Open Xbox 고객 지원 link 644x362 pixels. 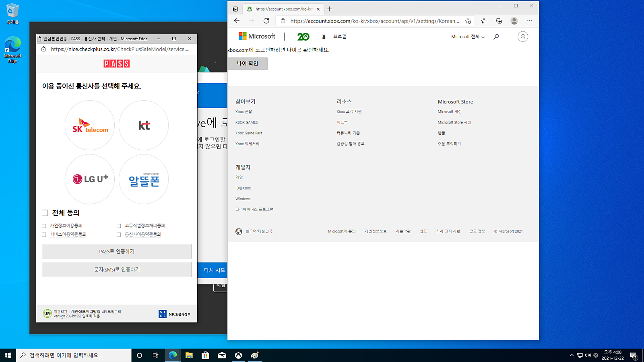click(349, 111)
